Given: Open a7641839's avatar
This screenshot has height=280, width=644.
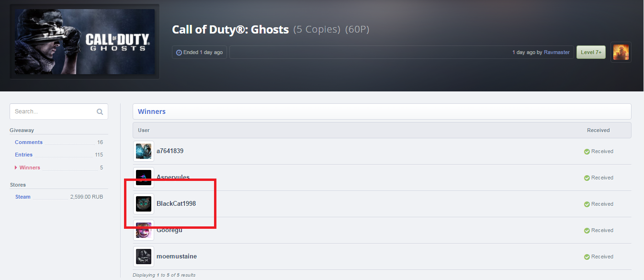Looking at the screenshot, I should click(144, 151).
